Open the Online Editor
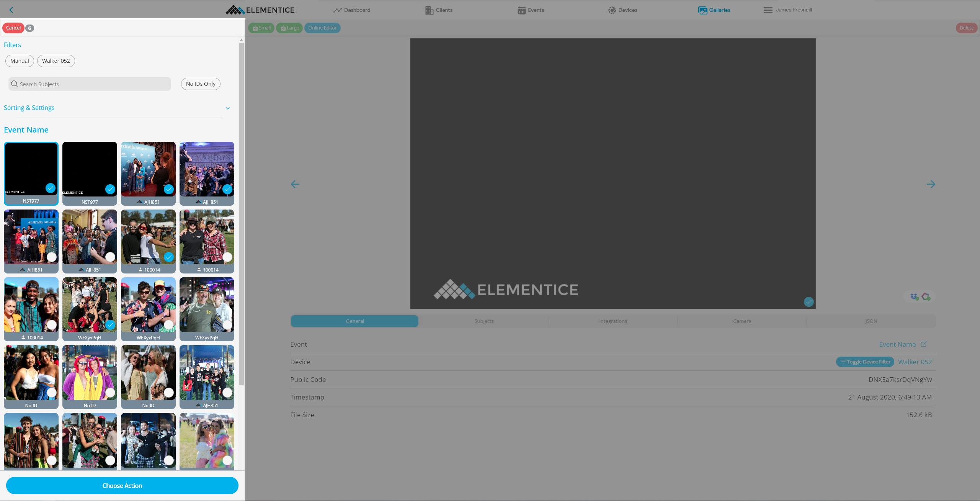The image size is (980, 501). point(322,28)
